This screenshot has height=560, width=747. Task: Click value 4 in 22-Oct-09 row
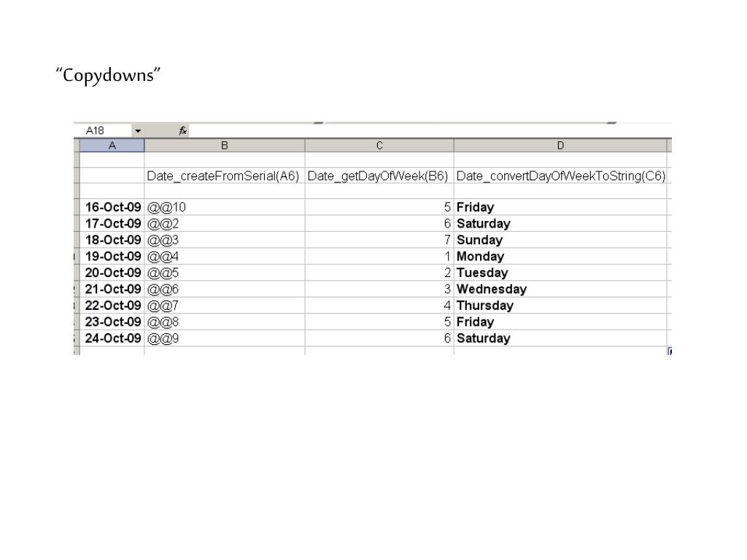379,306
